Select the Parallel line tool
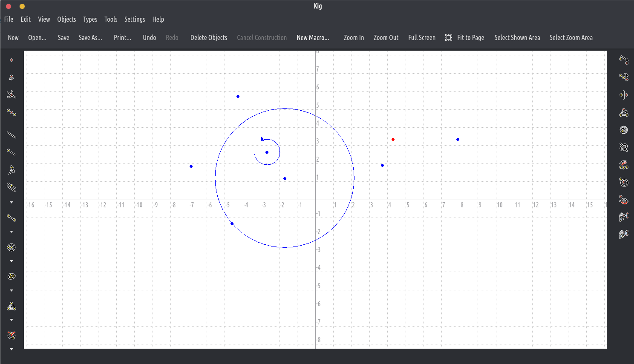 point(12,187)
